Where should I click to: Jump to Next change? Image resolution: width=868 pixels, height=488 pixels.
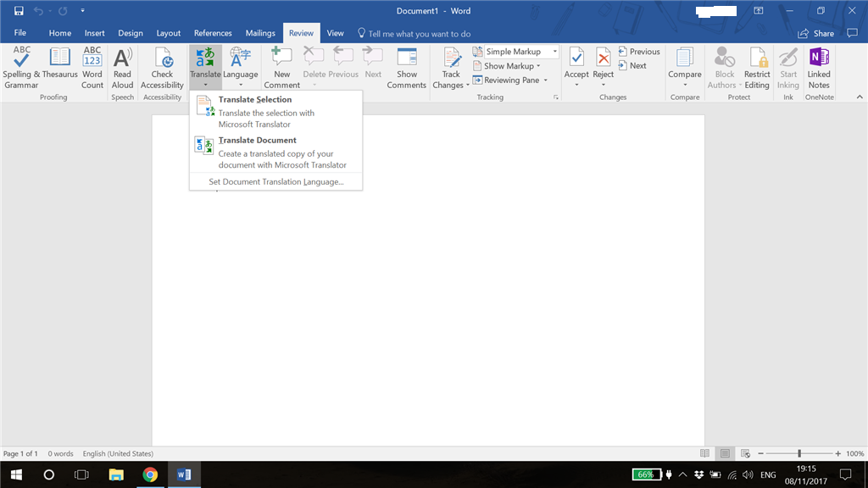click(632, 65)
